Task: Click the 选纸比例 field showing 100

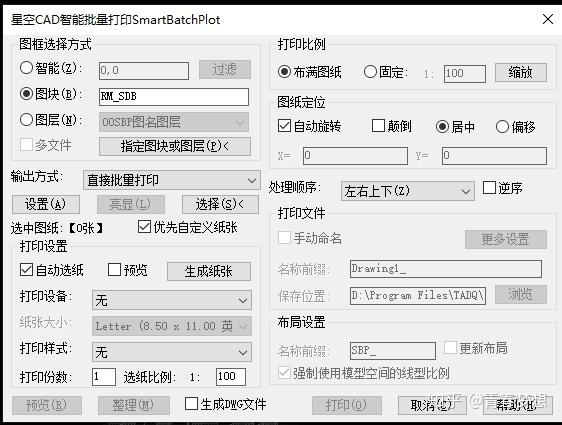Action: click(231, 377)
